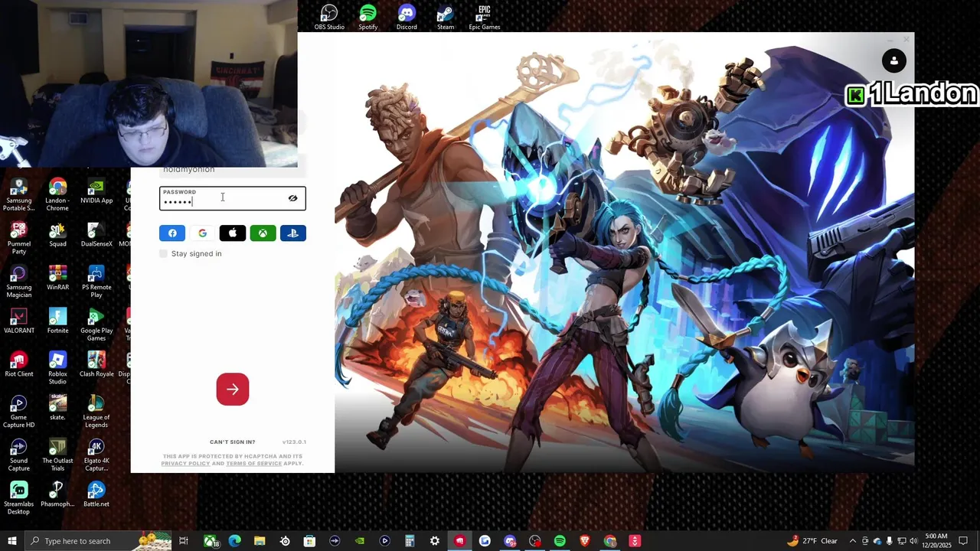Select NVIDIA App desktop icon
Image resolution: width=980 pixels, height=551 pixels.
pyautogui.click(x=96, y=191)
